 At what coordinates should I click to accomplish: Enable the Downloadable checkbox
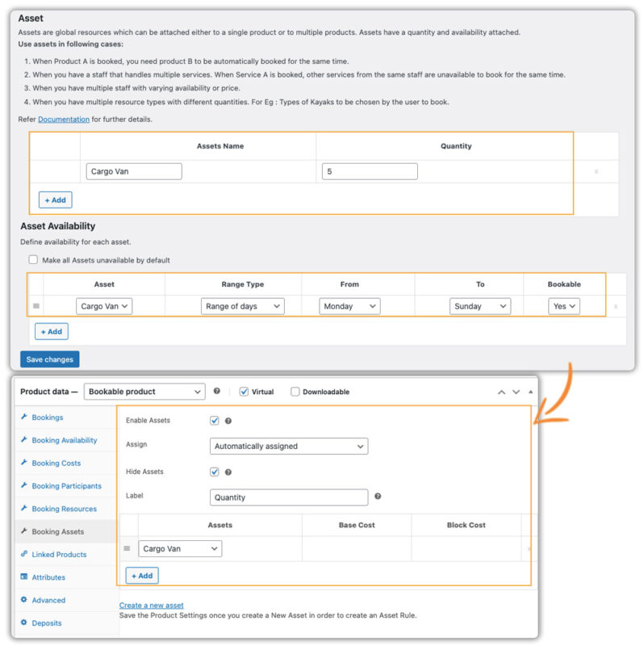point(295,392)
